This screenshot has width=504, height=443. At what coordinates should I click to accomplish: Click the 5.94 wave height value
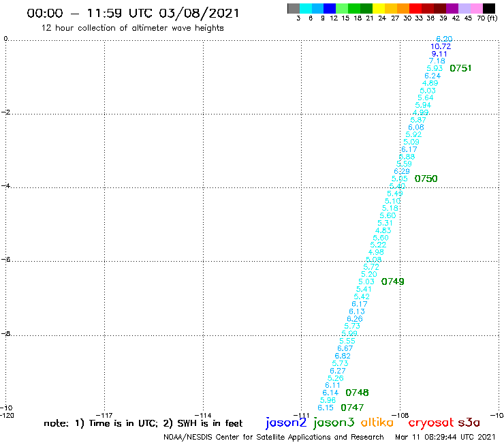pos(423,105)
